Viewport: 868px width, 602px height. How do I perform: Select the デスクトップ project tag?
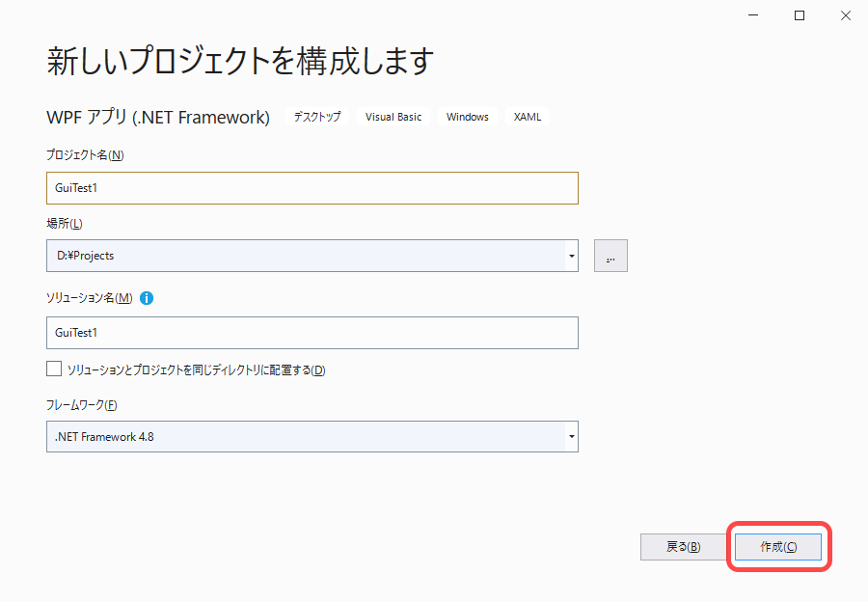(316, 116)
